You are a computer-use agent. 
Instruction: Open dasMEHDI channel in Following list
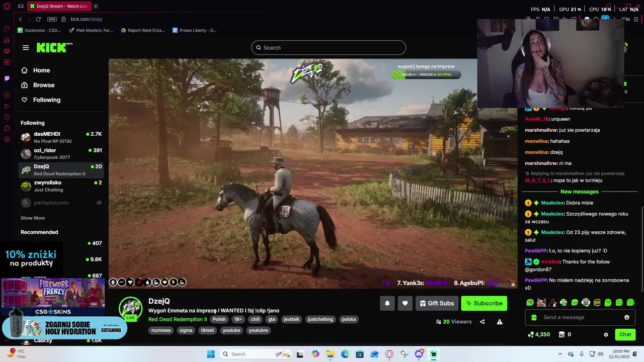(61, 137)
